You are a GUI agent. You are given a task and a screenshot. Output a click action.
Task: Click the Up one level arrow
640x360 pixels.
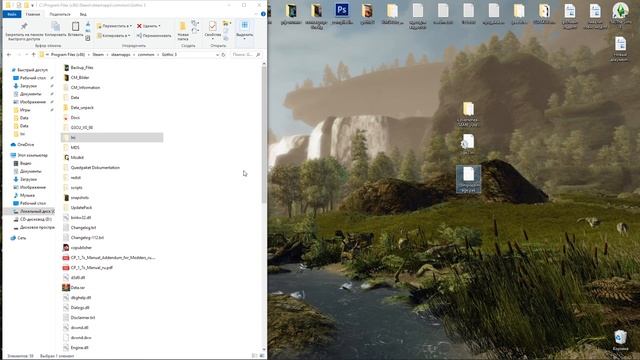[x=33, y=55]
